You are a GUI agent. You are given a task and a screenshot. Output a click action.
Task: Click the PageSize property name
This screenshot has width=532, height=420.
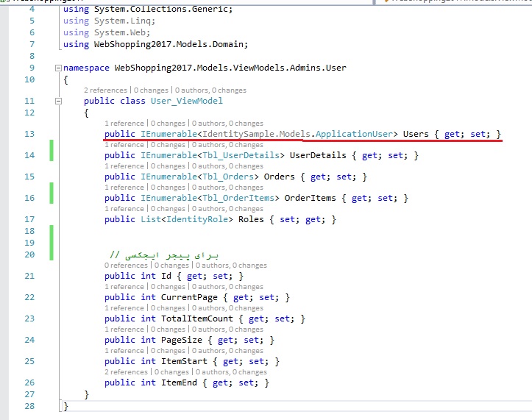(x=182, y=341)
